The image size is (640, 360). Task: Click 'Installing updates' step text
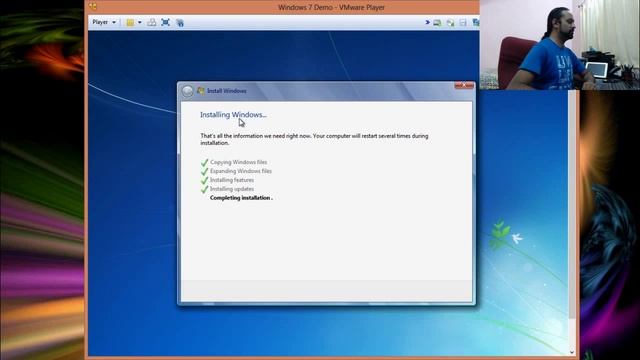point(232,189)
